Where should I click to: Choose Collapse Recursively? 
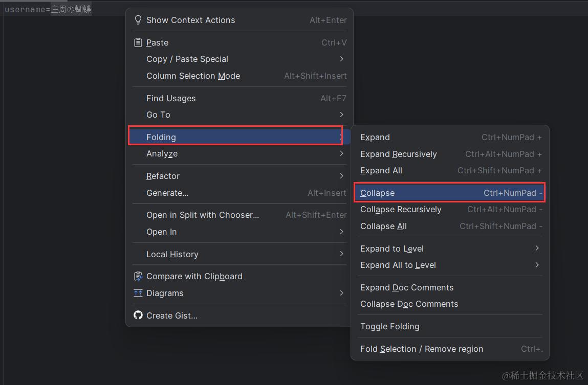click(x=450, y=209)
